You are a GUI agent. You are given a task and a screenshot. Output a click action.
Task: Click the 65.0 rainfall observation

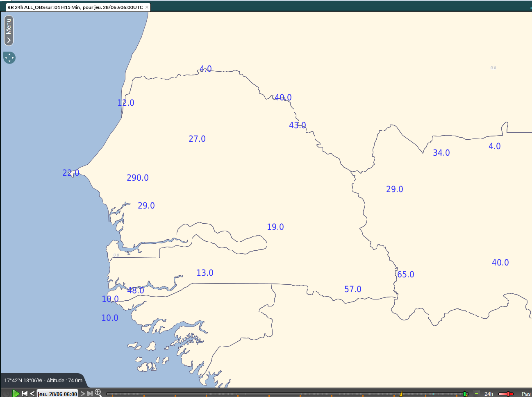[406, 274]
